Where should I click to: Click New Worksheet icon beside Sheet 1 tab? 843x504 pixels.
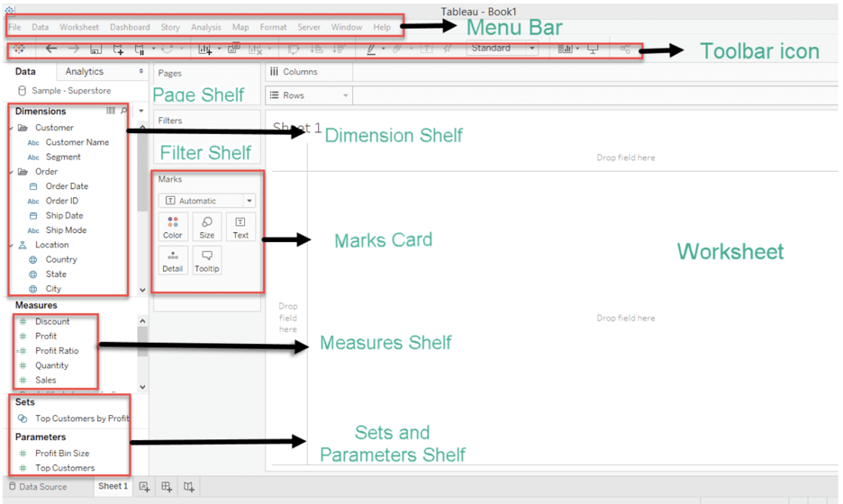pos(144,487)
